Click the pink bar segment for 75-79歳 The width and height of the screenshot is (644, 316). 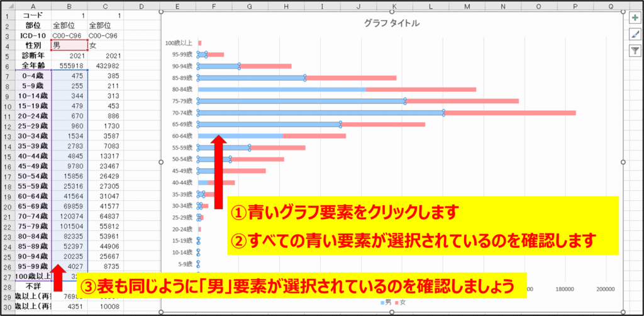click(462, 101)
